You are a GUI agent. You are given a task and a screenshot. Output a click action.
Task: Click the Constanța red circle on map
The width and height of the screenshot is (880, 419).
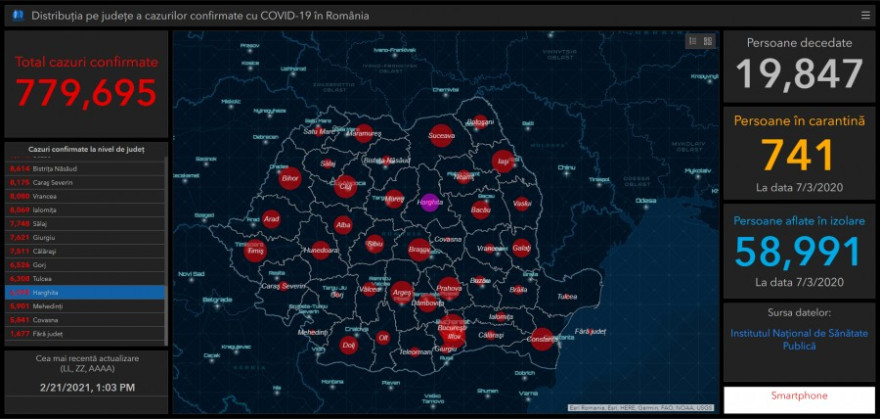pos(542,339)
